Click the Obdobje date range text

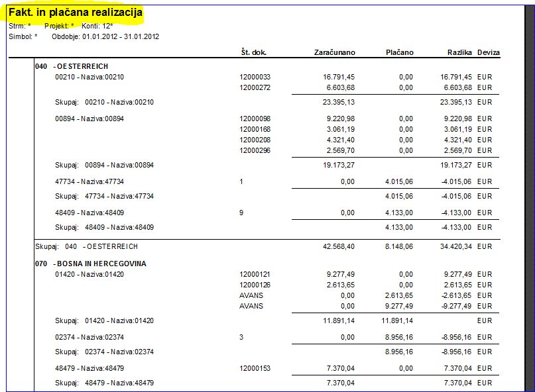pyautogui.click(x=105, y=37)
